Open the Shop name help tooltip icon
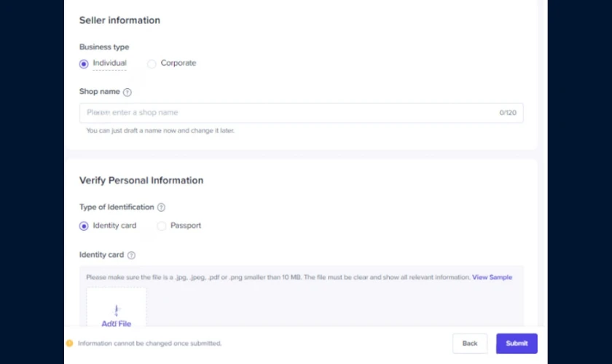This screenshot has width=612, height=364. (x=127, y=92)
